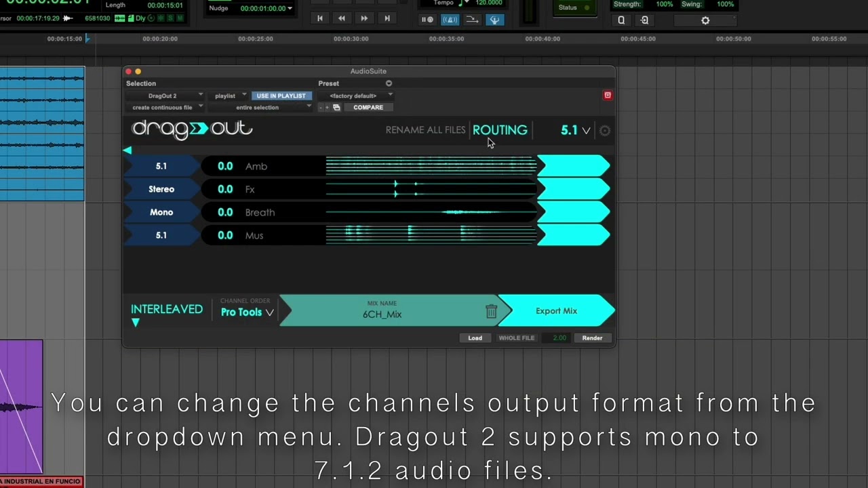Click the tempo note icon
Viewport: 868px width, 488px height.
(x=461, y=3)
